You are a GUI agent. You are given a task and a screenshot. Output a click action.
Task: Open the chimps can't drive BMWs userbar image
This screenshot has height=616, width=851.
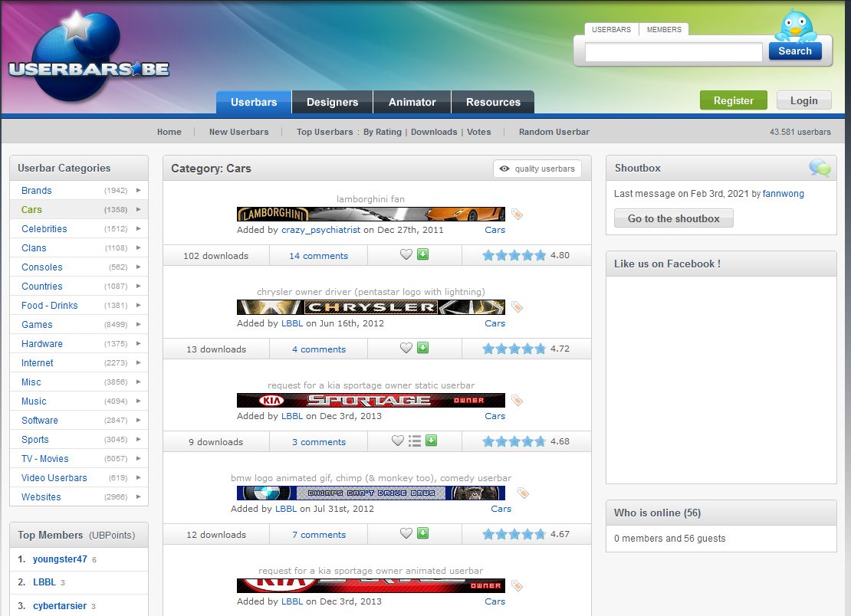(x=371, y=493)
